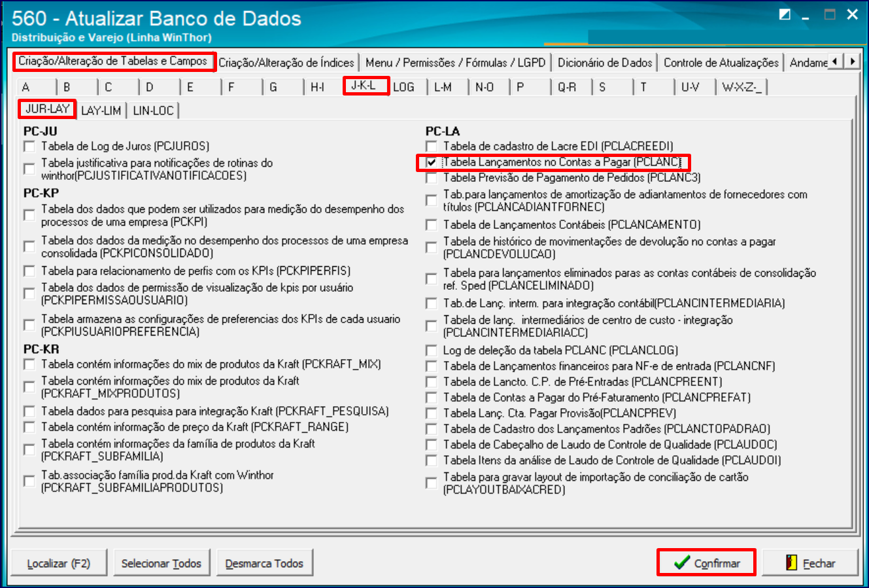Viewport: 869px width, 588px height.
Task: Check the PCKPIPERMISSAOUSUARIO checkbox
Action: [29, 294]
